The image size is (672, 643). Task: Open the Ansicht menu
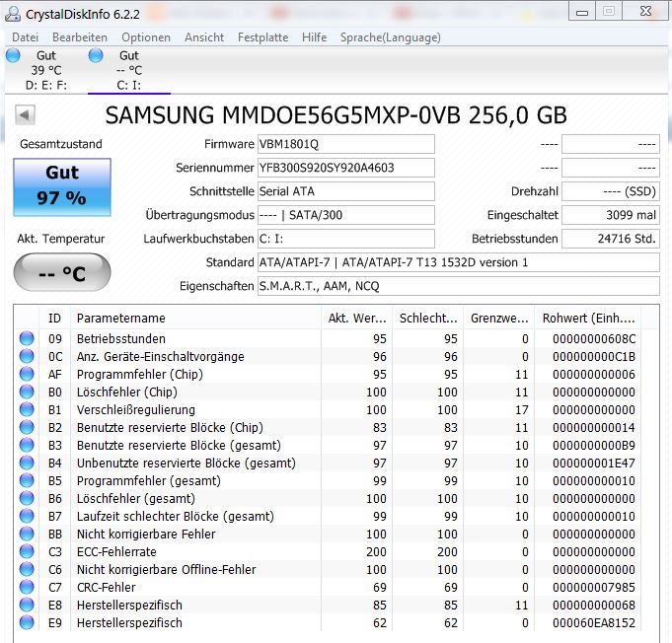coord(204,37)
